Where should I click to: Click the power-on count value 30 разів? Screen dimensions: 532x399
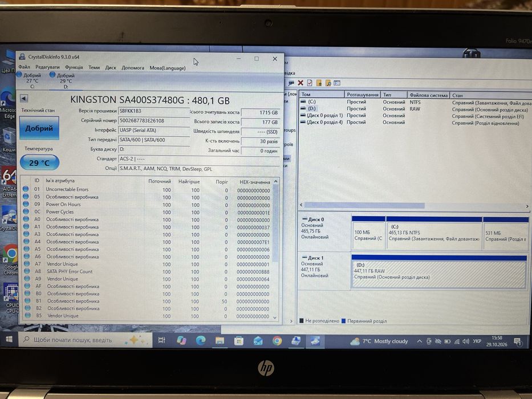pyautogui.click(x=260, y=141)
